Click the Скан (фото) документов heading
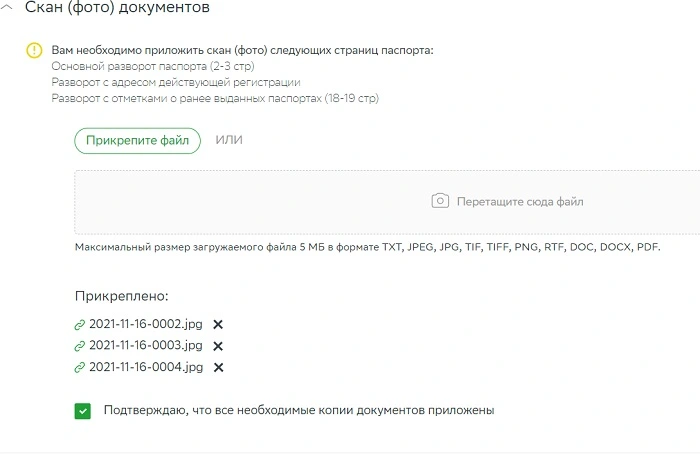 pos(117,8)
